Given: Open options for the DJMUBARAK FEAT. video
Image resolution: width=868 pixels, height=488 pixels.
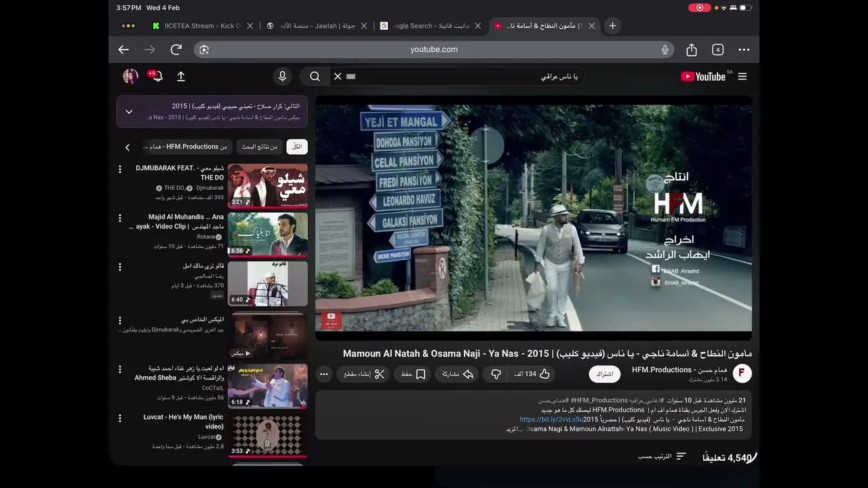Looking at the screenshot, I should (120, 169).
